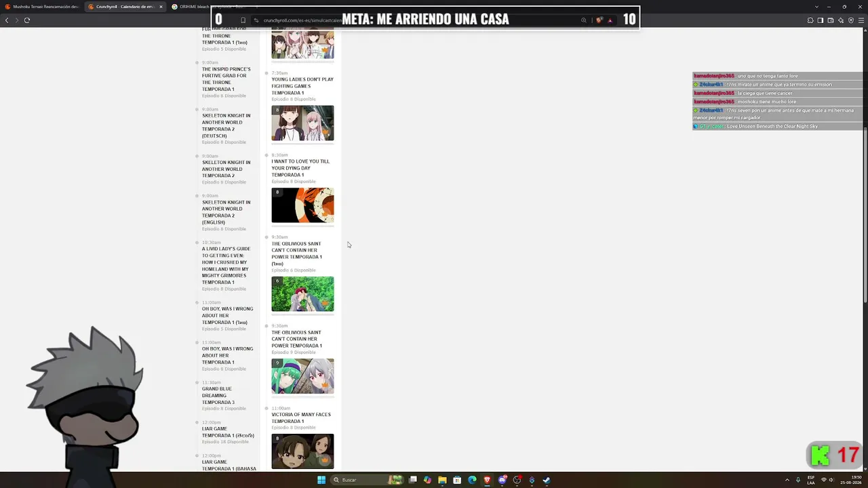The image size is (868, 488).
Task: Switch to Brave browser on the taskbar
Action: coord(487,480)
